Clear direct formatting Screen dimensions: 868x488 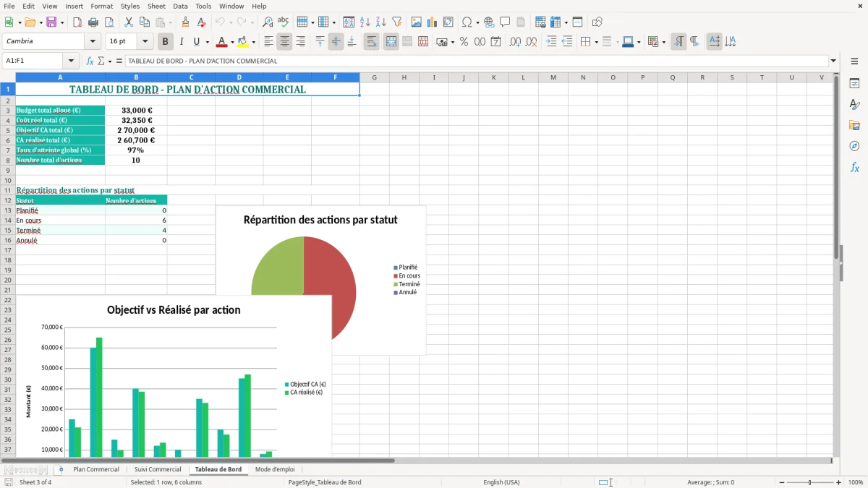[201, 22]
